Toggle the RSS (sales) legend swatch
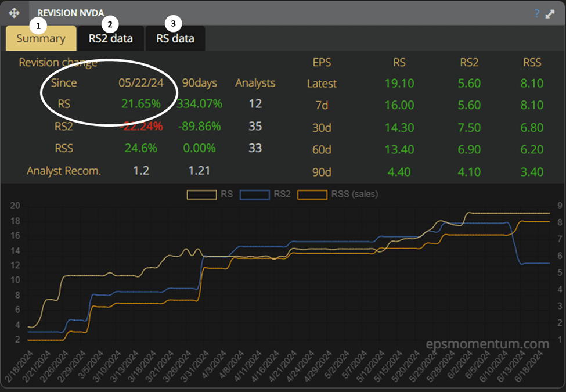 [x=312, y=195]
